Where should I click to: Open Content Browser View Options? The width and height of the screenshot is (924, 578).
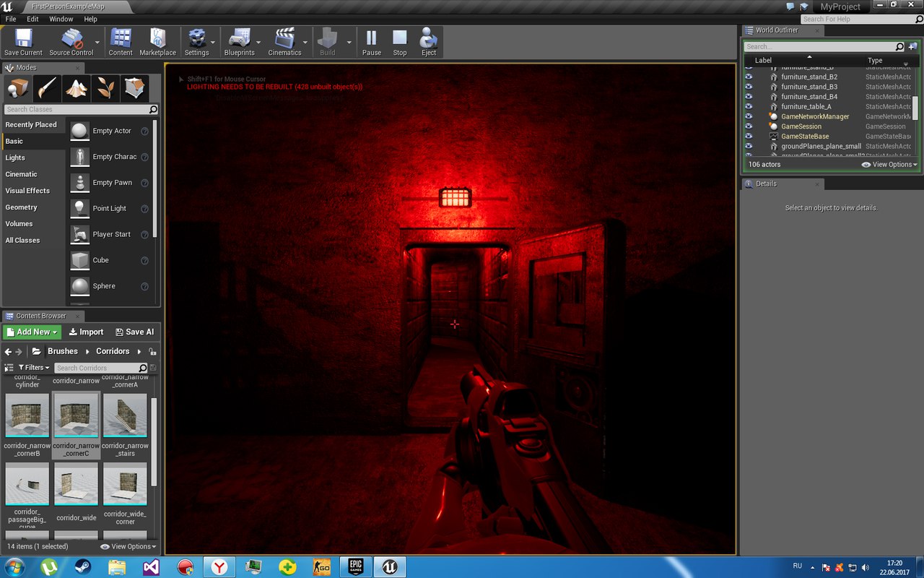(x=128, y=547)
